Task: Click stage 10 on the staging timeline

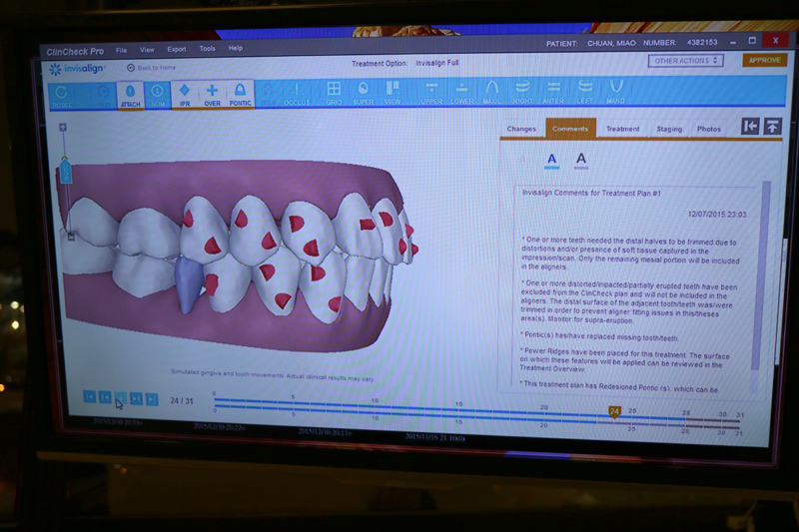Action: 375,400
